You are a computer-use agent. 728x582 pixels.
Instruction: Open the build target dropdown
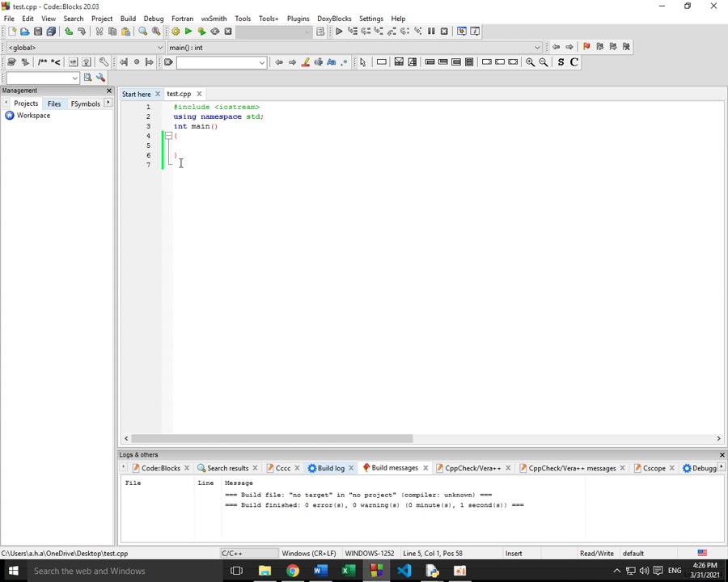[273, 32]
